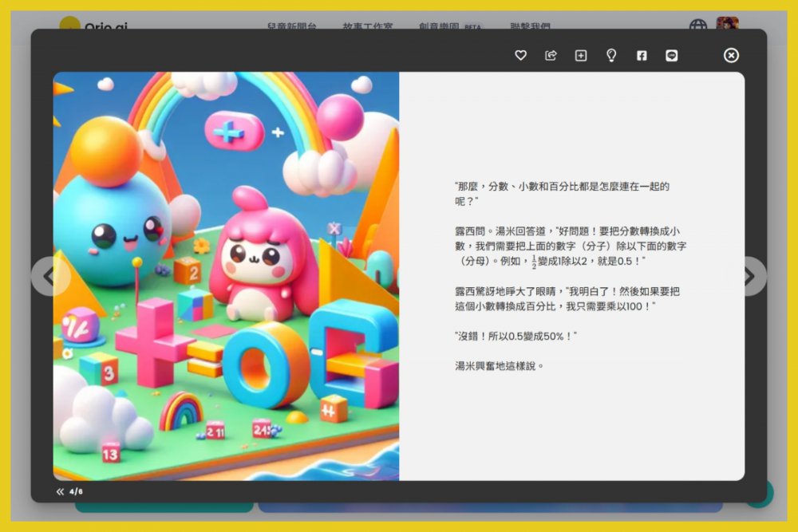Viewport: 798px width, 532px height.
Task: Open the user profile avatar menu
Action: 727,24
